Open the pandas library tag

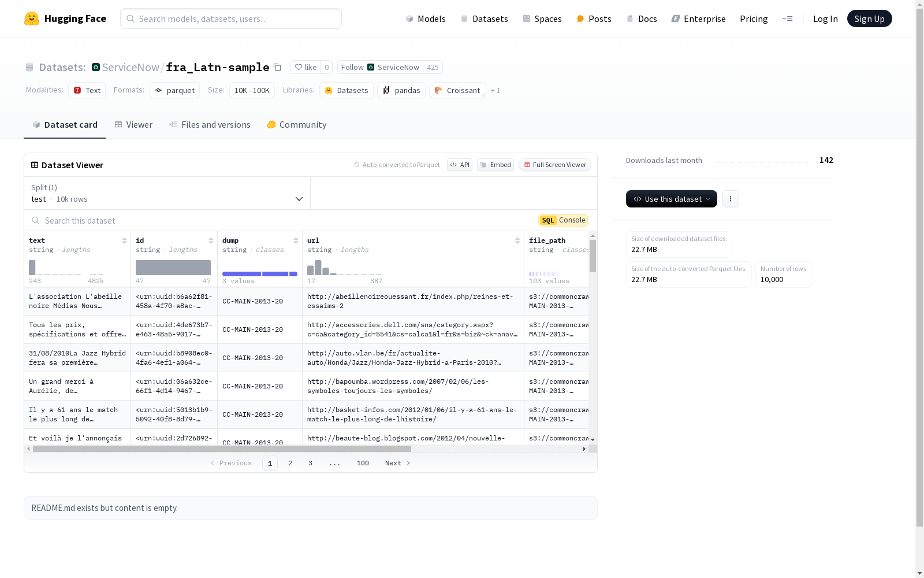point(401,90)
